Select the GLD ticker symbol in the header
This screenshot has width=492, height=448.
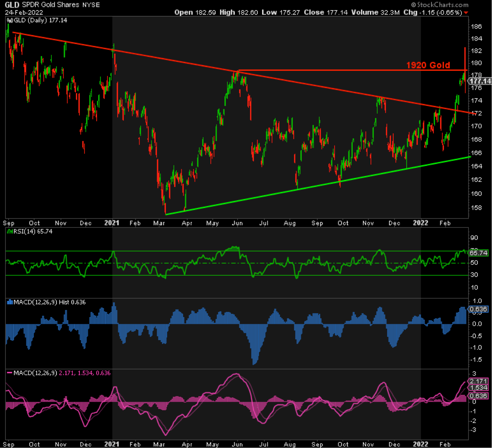tap(12, 5)
